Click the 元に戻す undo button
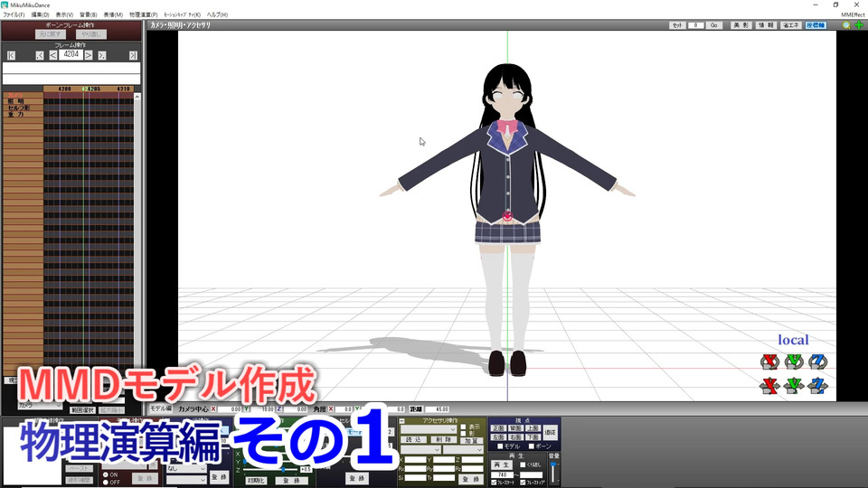Image resolution: width=868 pixels, height=488 pixels. [x=50, y=34]
